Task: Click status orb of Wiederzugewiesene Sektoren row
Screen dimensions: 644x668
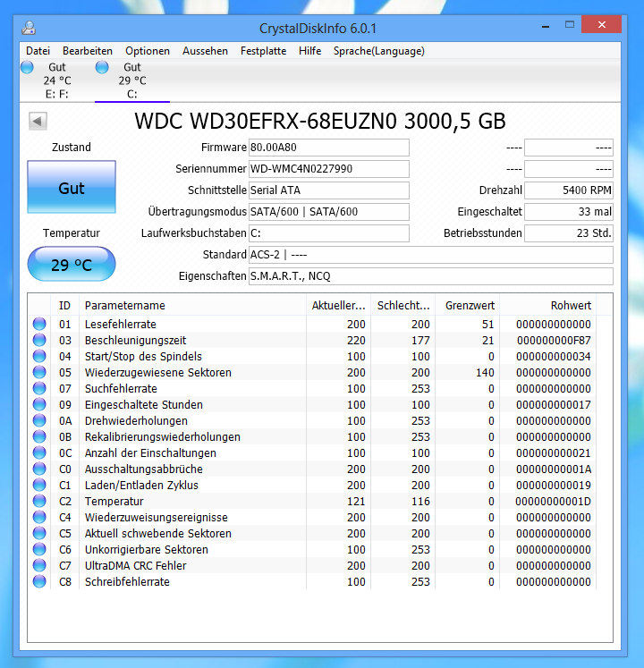Action: [39, 372]
